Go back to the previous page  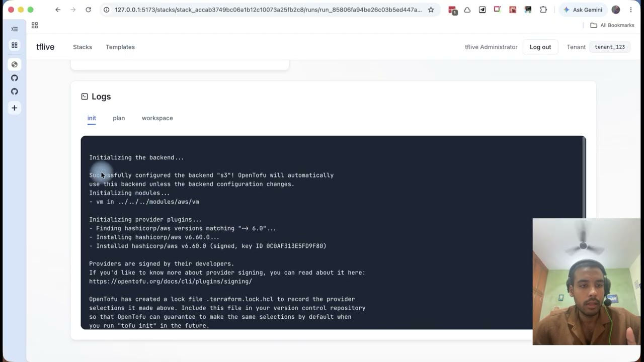coord(58,10)
